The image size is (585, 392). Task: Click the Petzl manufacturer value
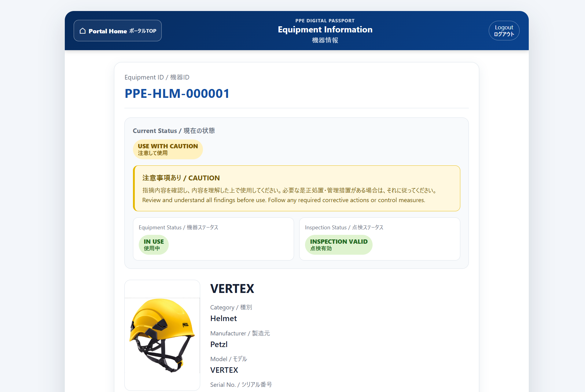pos(219,344)
